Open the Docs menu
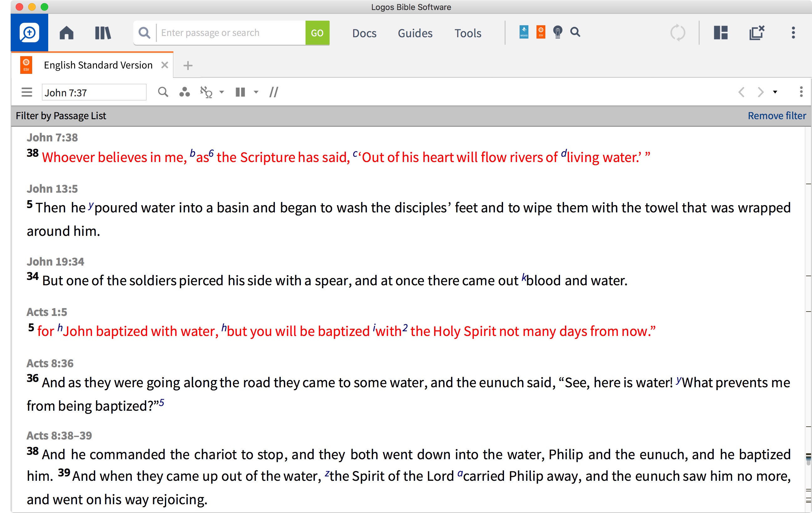Screen dimensions: 812x513 (x=364, y=33)
